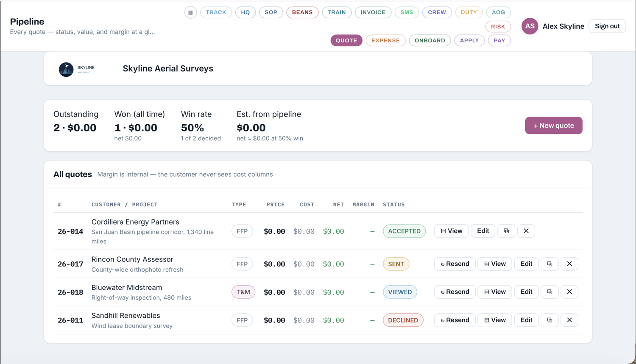View quote 26-011
The height and width of the screenshot is (364, 636).
click(495, 320)
